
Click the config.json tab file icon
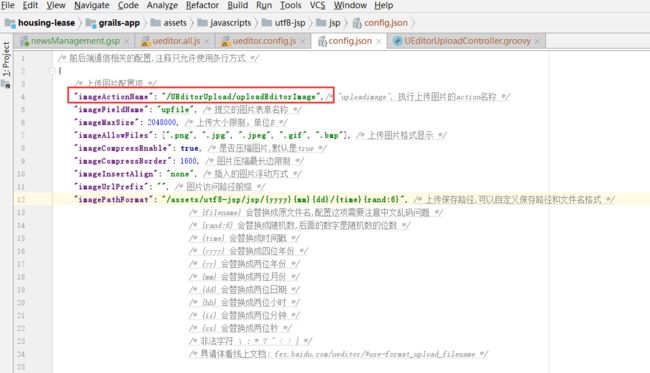coord(322,41)
